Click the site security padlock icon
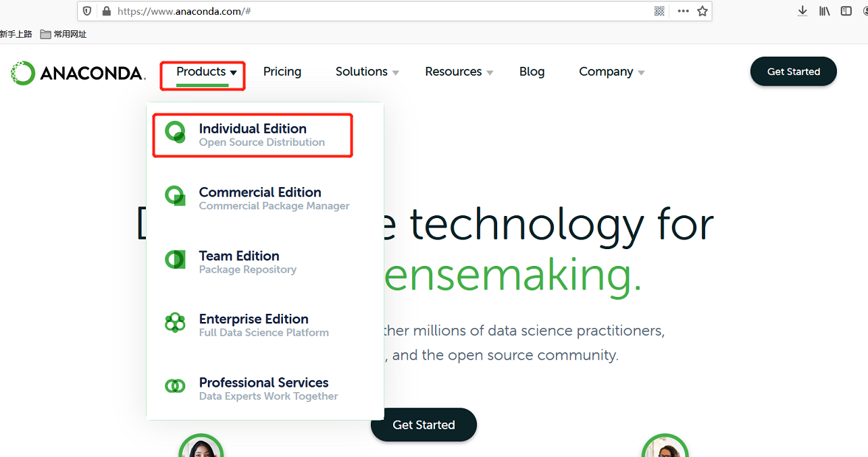This screenshot has height=457, width=868. [106, 11]
